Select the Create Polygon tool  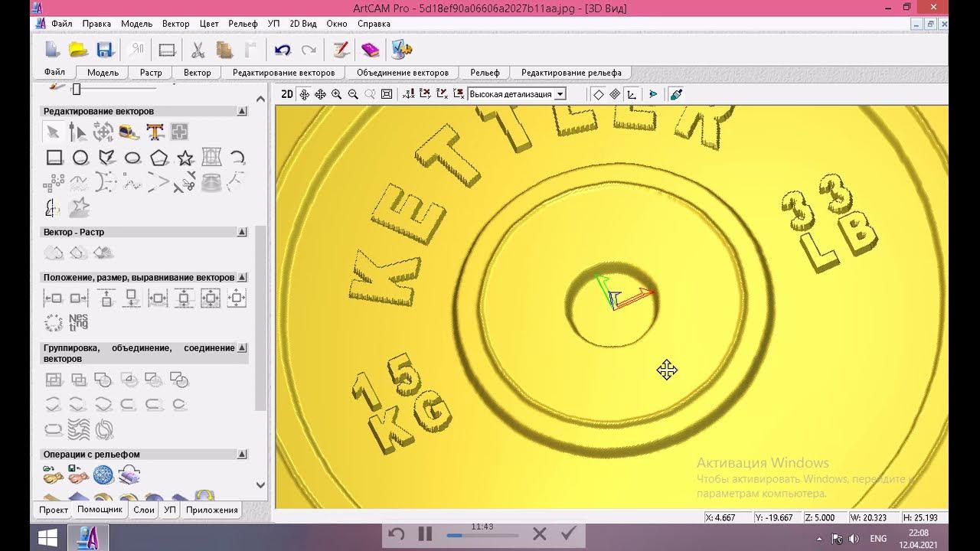159,158
